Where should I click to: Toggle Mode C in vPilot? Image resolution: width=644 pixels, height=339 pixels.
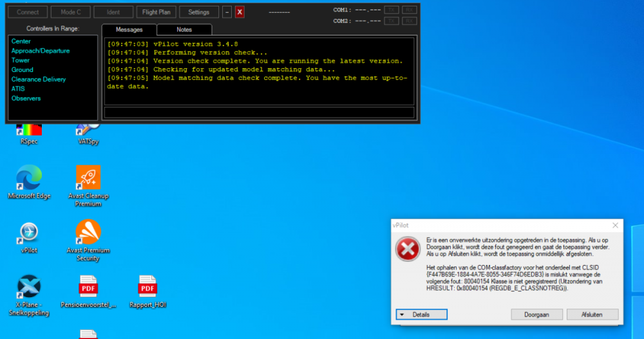(71, 12)
